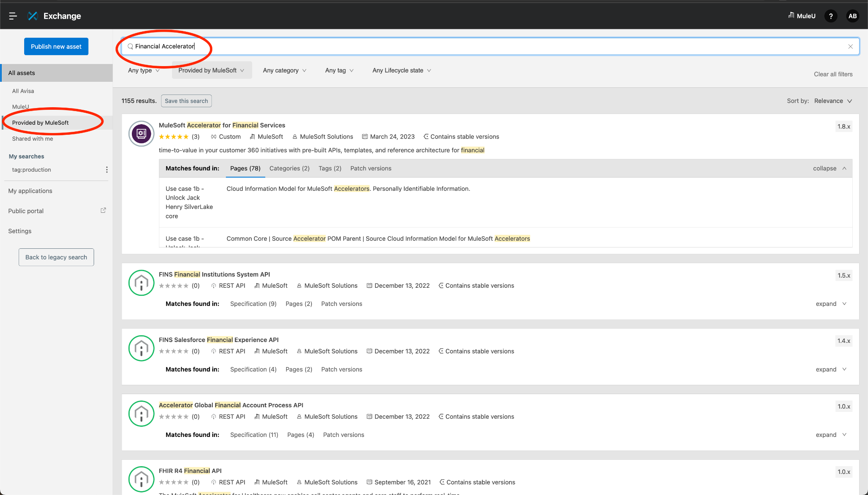Open the hamburger navigation menu icon
This screenshot has width=868, height=495.
pos(13,16)
